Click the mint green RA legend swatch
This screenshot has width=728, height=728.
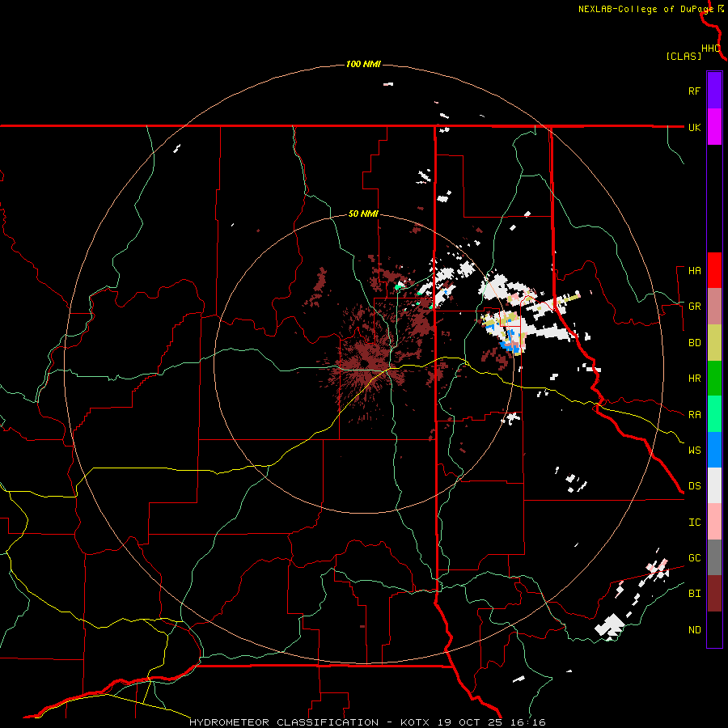tap(714, 414)
